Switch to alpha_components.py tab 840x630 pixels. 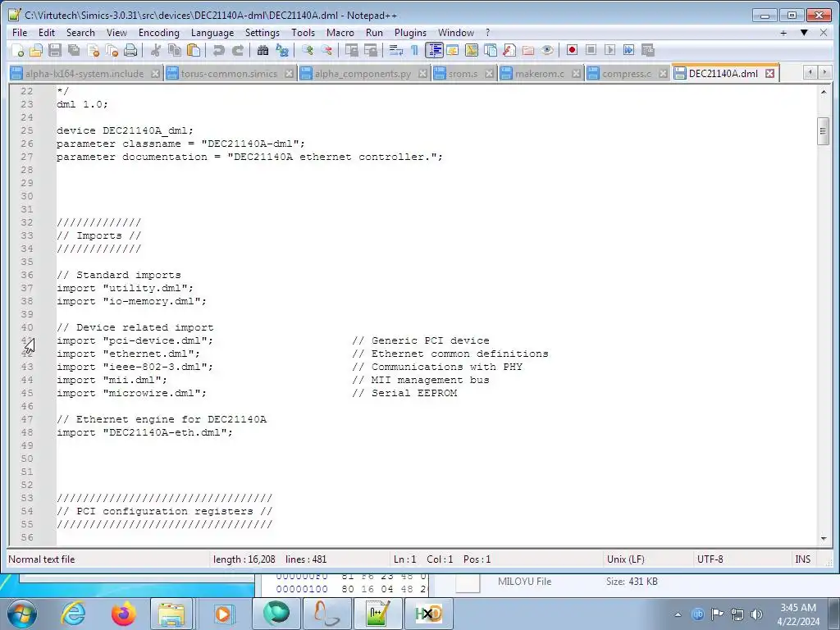click(x=363, y=74)
